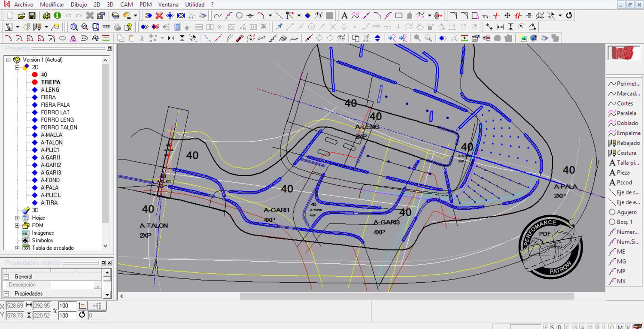
Task: Toggle the red marker beside TREPA
Action: tap(35, 82)
